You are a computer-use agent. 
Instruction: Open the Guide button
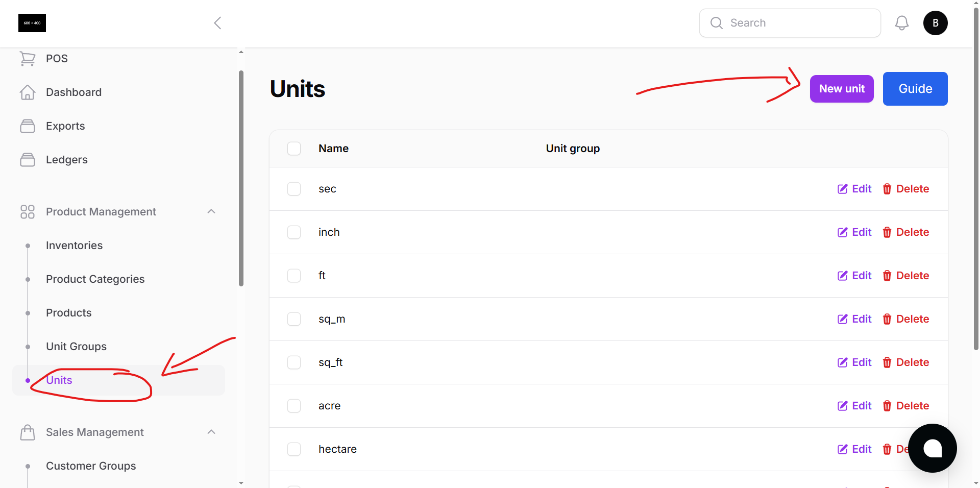point(915,89)
